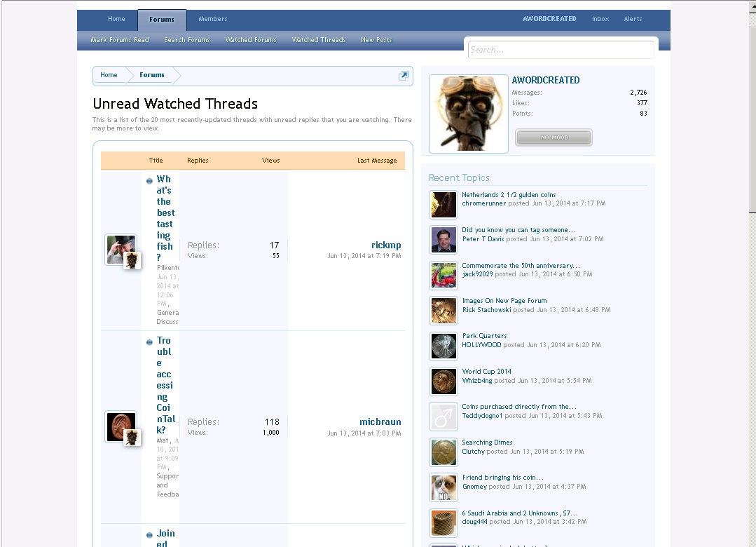Focus the Search input field

point(561,50)
